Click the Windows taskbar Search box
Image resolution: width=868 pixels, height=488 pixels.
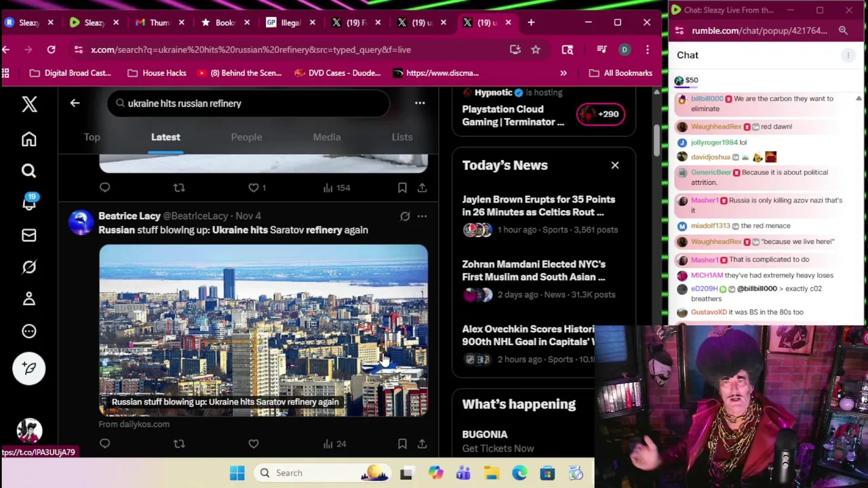[x=323, y=472]
